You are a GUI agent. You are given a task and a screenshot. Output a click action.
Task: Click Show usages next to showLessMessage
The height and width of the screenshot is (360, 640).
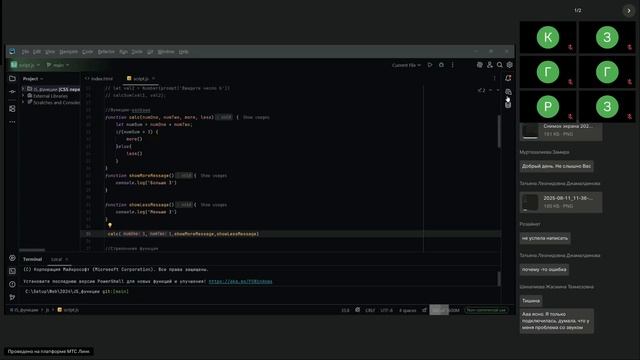click(x=213, y=204)
